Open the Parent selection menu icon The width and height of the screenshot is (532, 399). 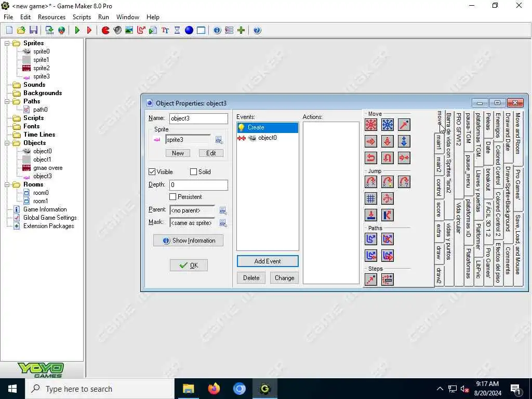pos(223,210)
